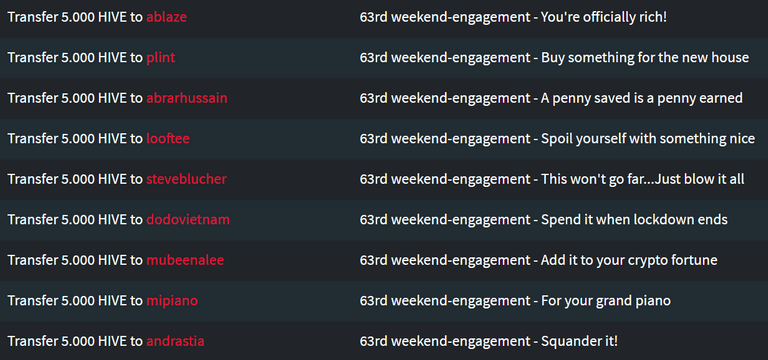Screen dimensions: 768x360
Task: Open the ablaze user profile link
Action: 167,17
